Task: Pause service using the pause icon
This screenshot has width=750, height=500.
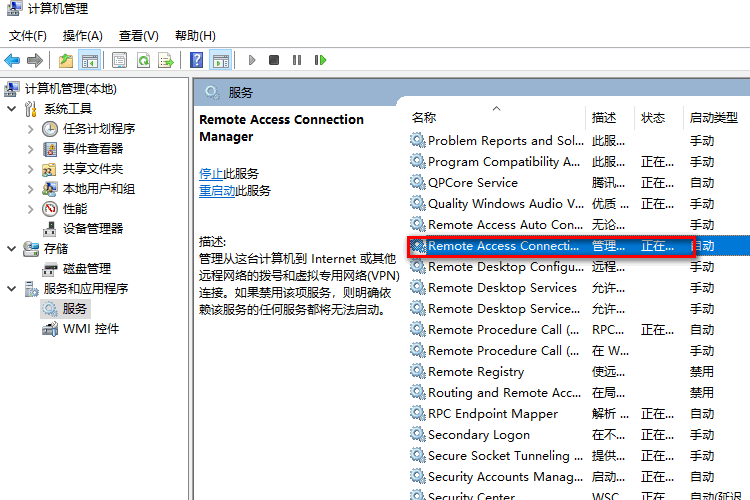Action: click(297, 60)
